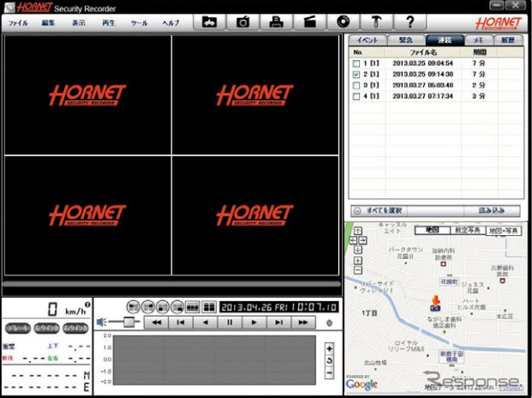The image size is (532, 398).
Task: Switch to the strip view layout icon
Action: pyautogui.click(x=193, y=307)
